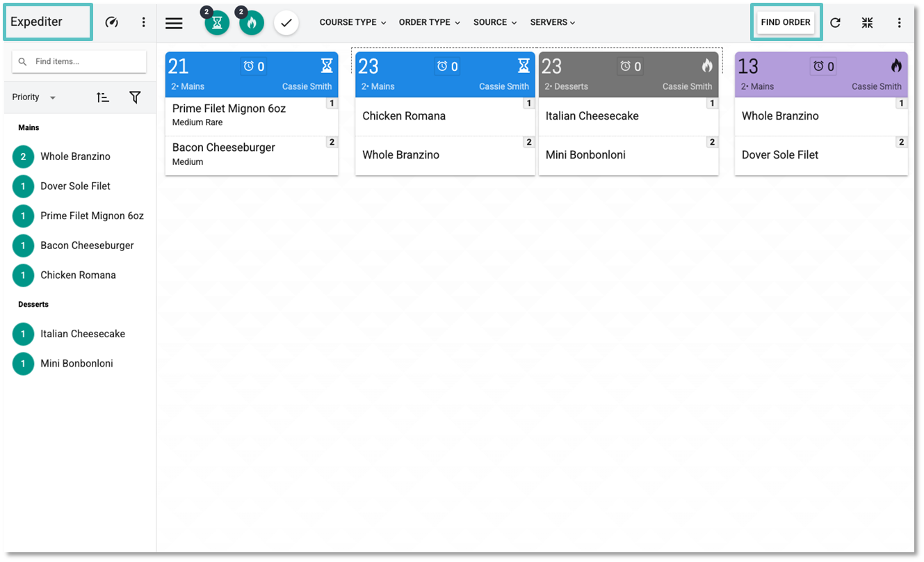
Task: Change sorting by opening the Priority dropdown
Action: [33, 97]
